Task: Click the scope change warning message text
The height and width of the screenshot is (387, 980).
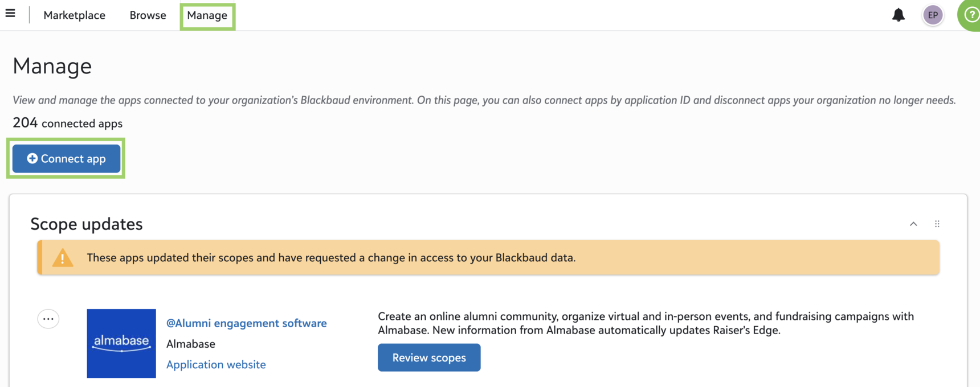Action: click(331, 258)
